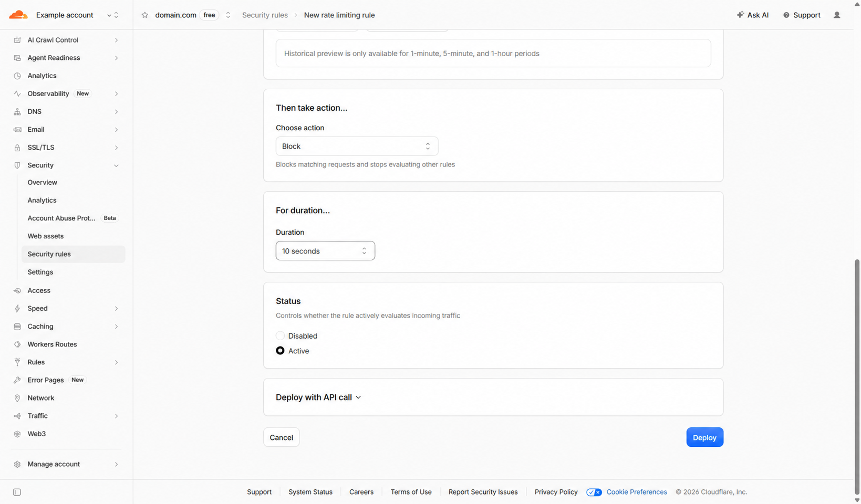Viewport: 861px width, 504px height.
Task: Open Account Abuse Protection Beta item
Action: (x=73, y=218)
